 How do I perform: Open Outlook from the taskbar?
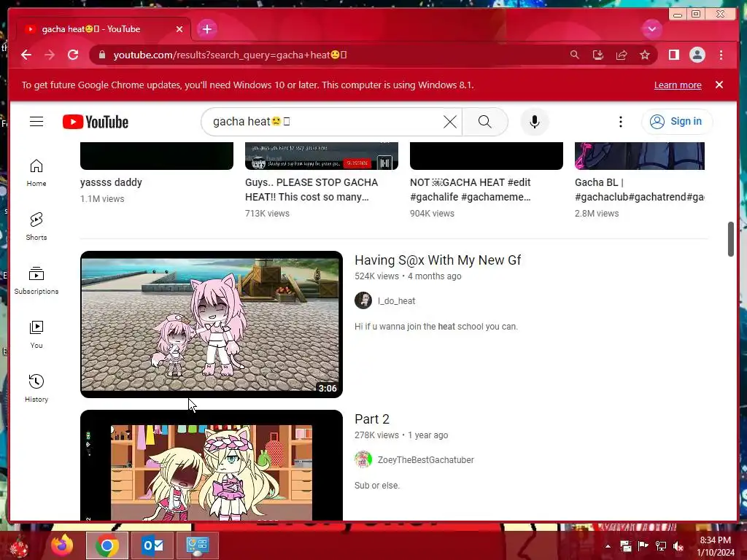coord(152,545)
